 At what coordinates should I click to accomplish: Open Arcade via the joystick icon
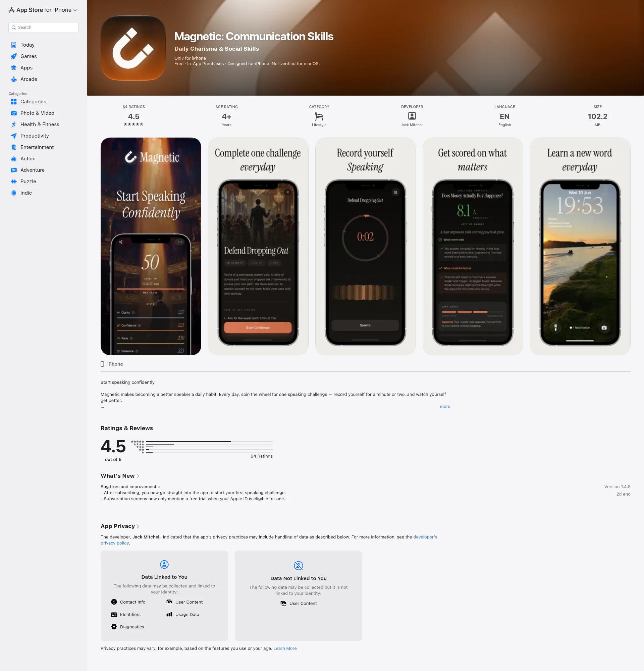(x=14, y=79)
